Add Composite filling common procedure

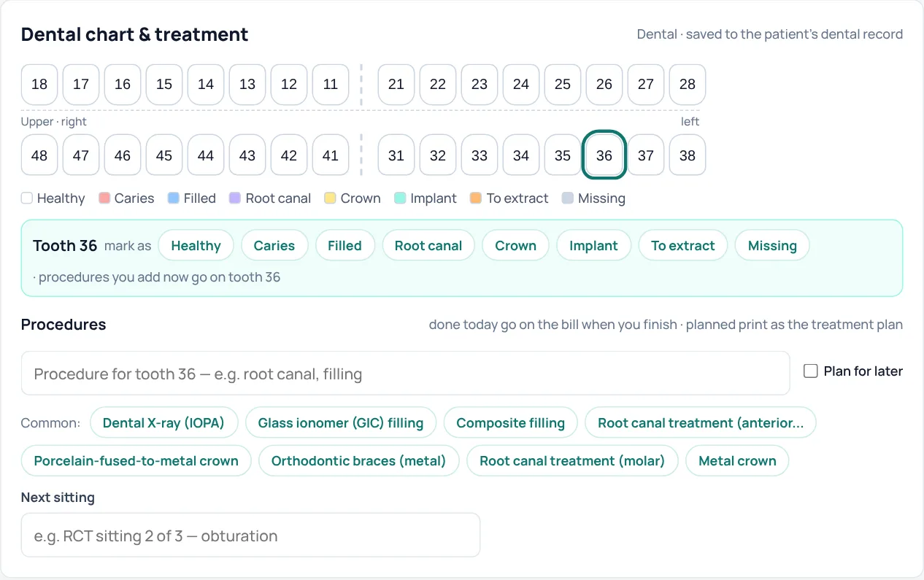coord(511,423)
